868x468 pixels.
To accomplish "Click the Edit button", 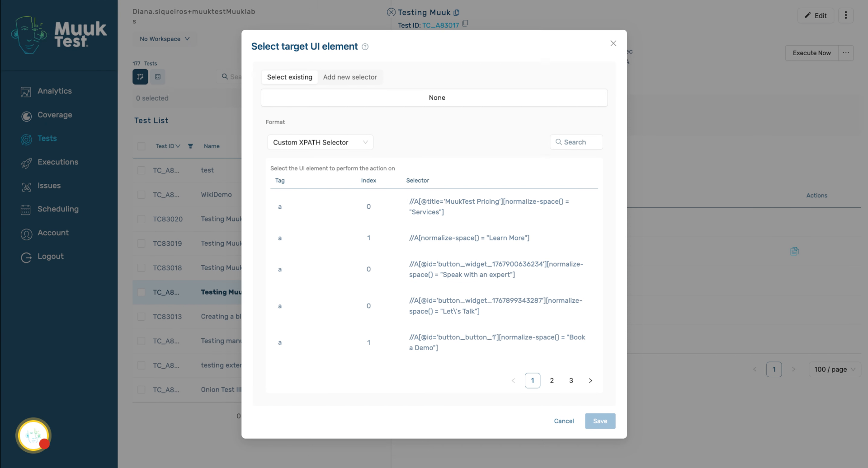I will (x=816, y=15).
